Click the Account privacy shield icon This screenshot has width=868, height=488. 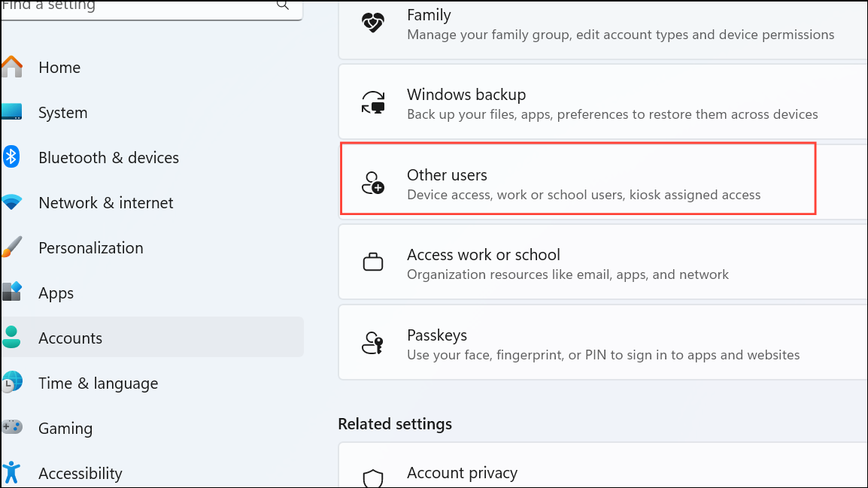[372, 478]
